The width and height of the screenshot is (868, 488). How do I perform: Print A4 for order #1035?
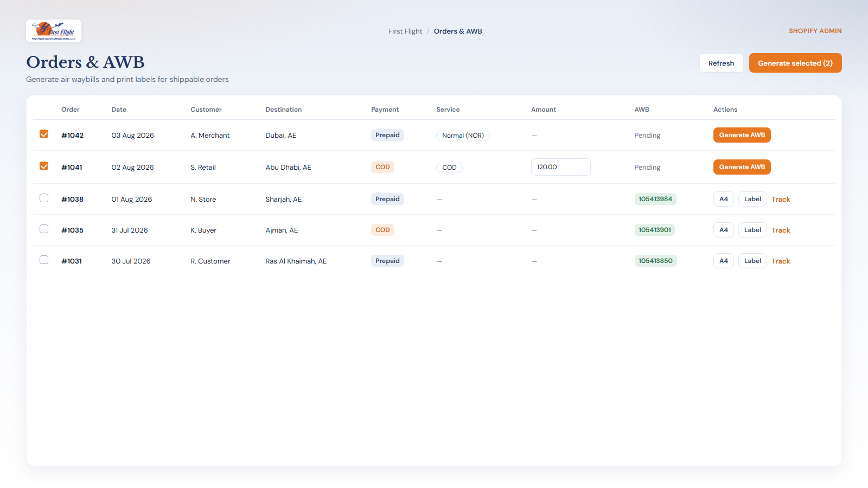(723, 230)
